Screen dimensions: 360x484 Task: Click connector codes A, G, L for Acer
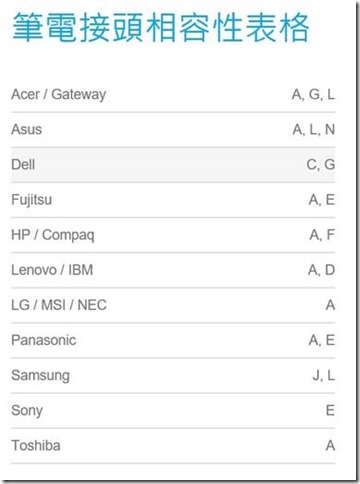[313, 95]
